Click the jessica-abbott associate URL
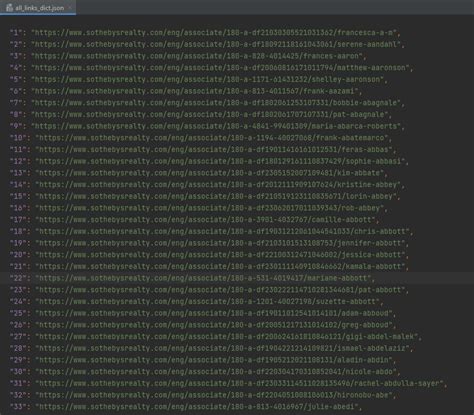 pyautogui.click(x=220, y=255)
